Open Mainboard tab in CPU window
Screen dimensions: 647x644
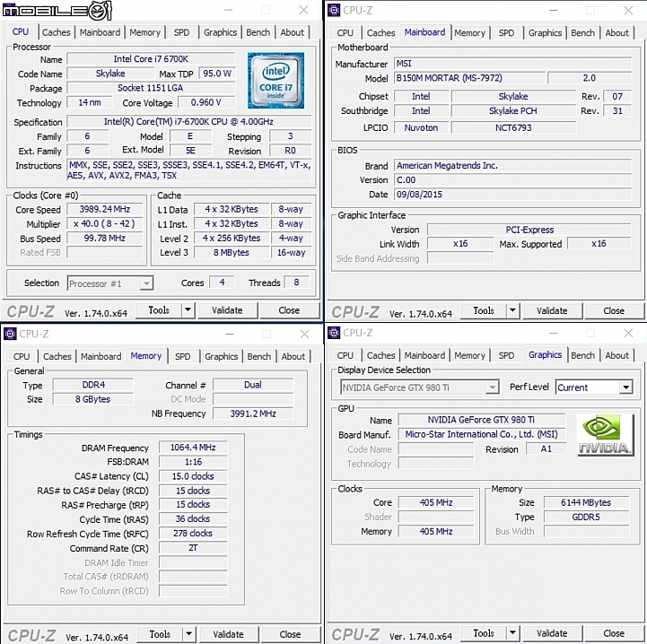(x=100, y=32)
